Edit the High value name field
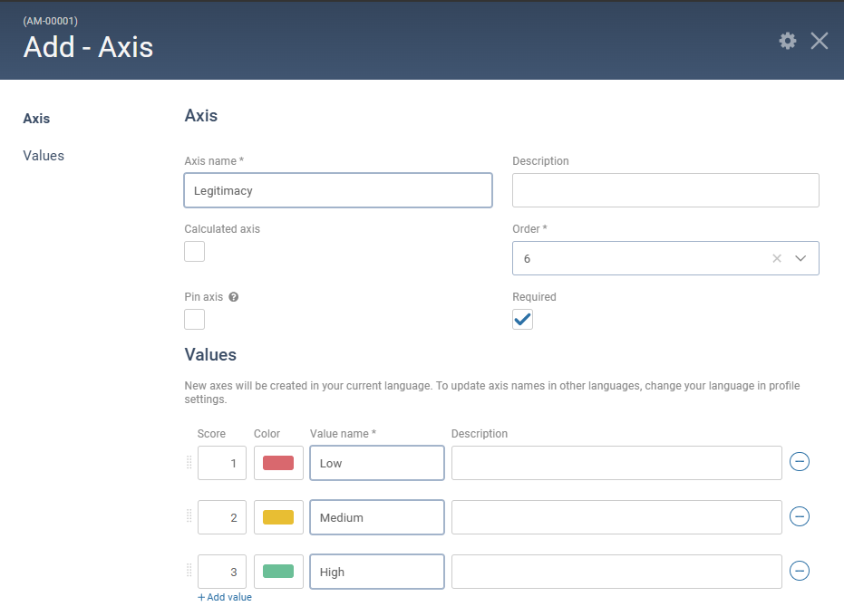The width and height of the screenshot is (844, 616). click(377, 572)
